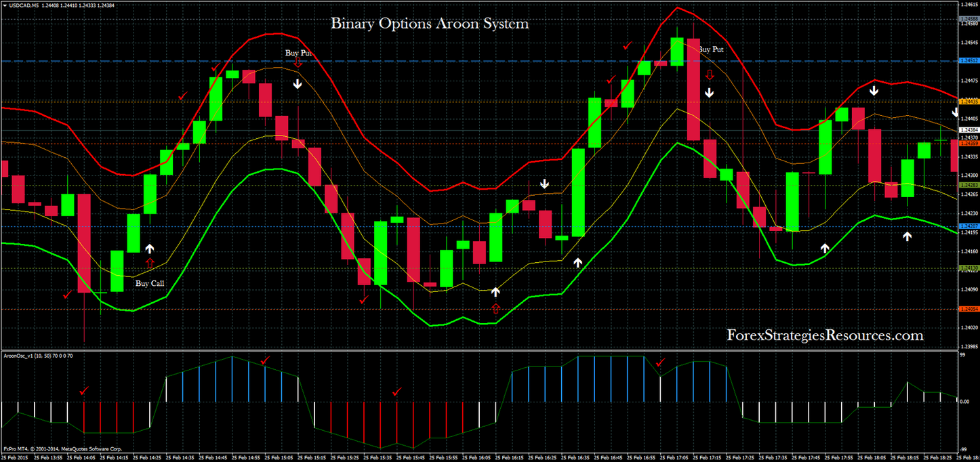This screenshot has width=980, height=462.
Task: Click the 1.24090 price scale value
Action: [970, 289]
